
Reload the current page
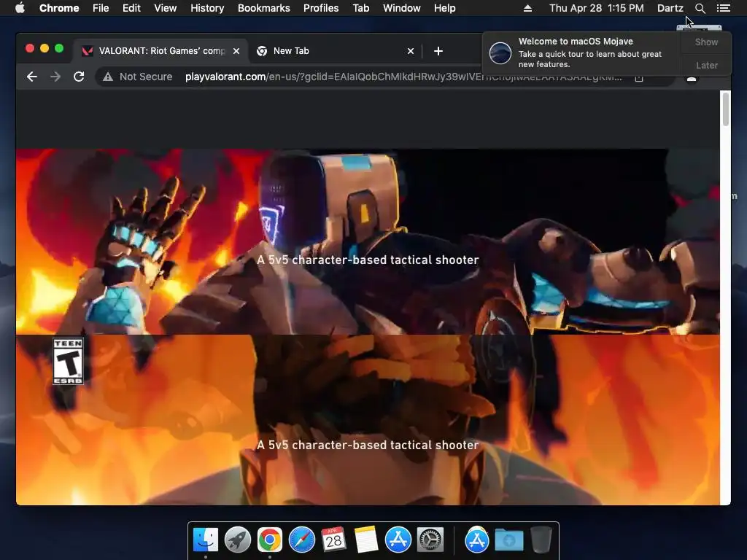[x=79, y=77]
